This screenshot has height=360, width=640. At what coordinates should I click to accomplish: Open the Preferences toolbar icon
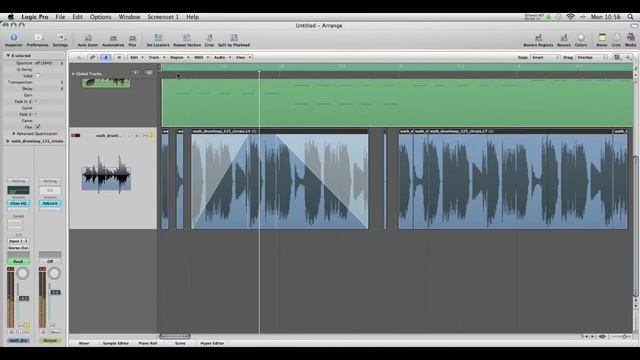pyautogui.click(x=38, y=40)
